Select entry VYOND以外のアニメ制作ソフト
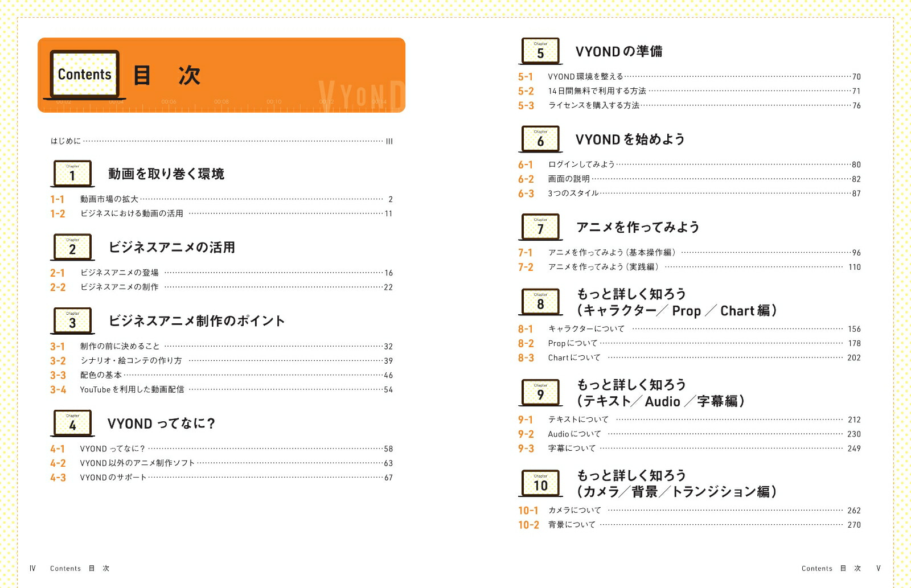 point(137,463)
